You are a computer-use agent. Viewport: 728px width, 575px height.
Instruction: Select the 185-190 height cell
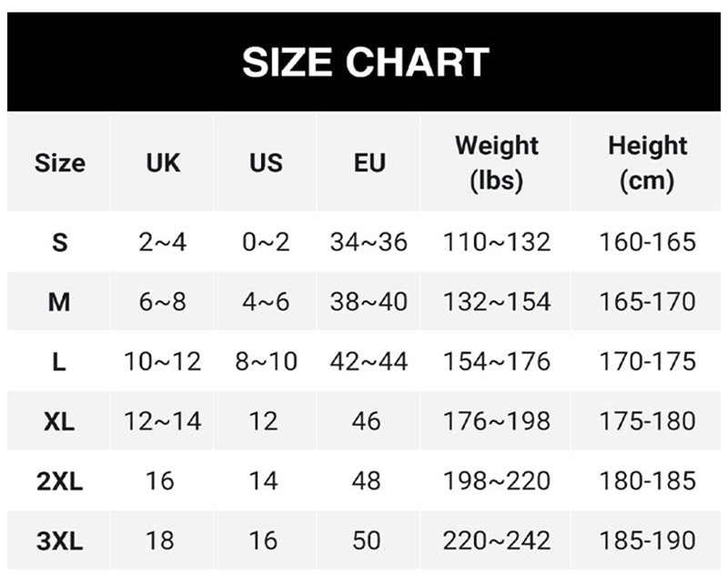[x=647, y=541]
